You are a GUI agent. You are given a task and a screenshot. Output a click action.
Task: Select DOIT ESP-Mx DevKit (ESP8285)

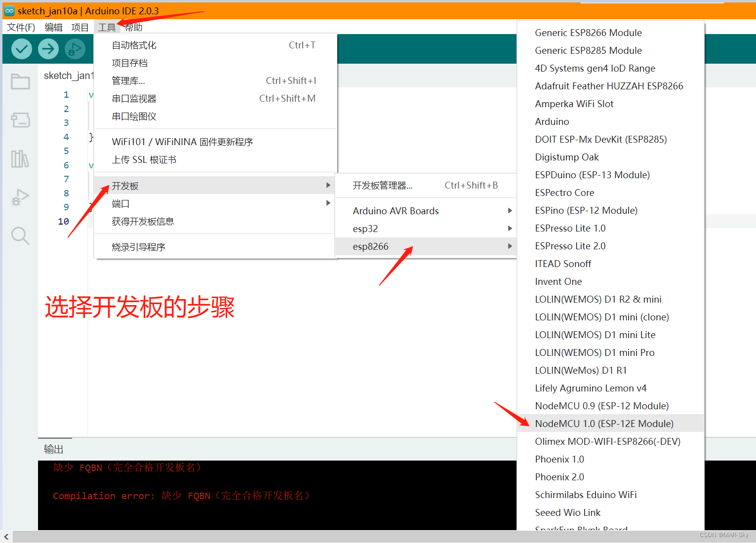pyautogui.click(x=610, y=139)
